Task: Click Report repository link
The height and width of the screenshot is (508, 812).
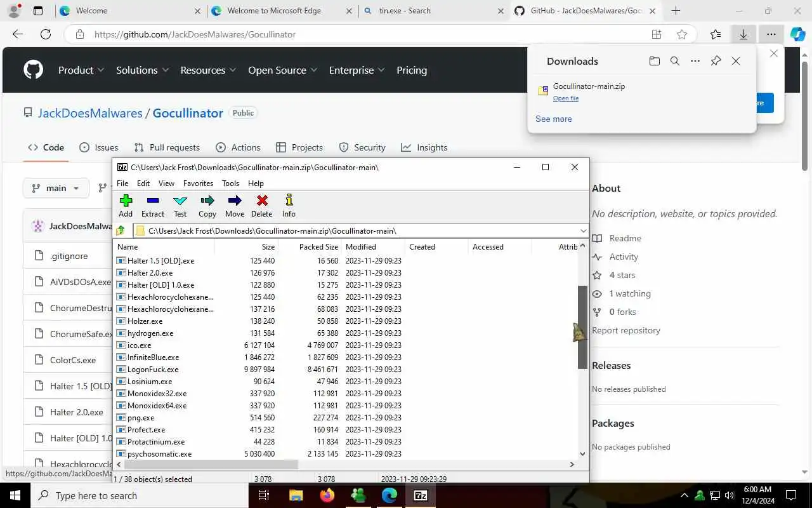Action: pos(626,330)
